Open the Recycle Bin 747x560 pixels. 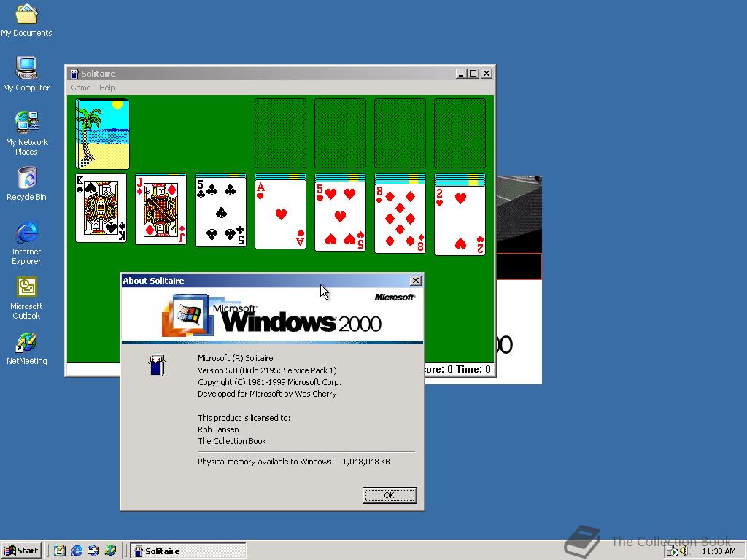pyautogui.click(x=26, y=184)
